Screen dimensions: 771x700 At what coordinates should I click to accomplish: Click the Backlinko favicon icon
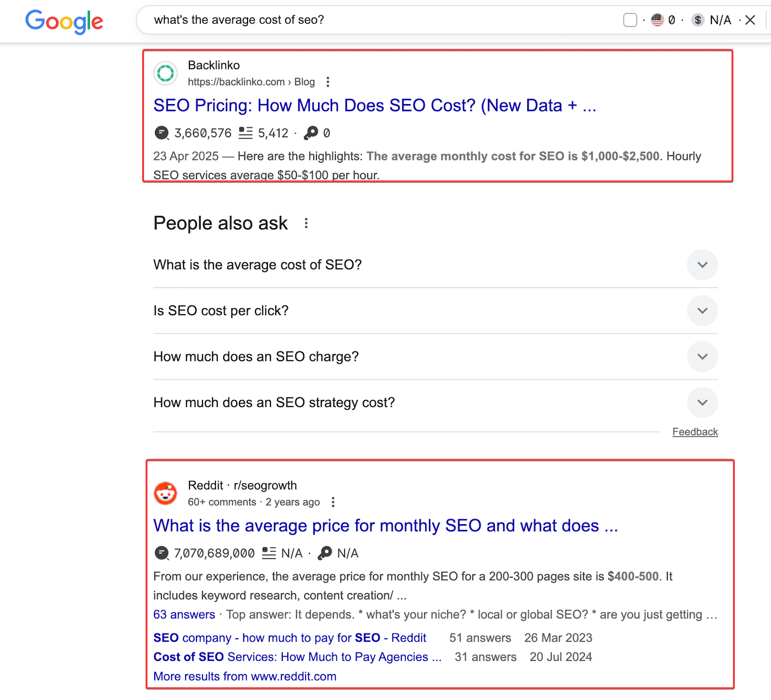tap(165, 73)
